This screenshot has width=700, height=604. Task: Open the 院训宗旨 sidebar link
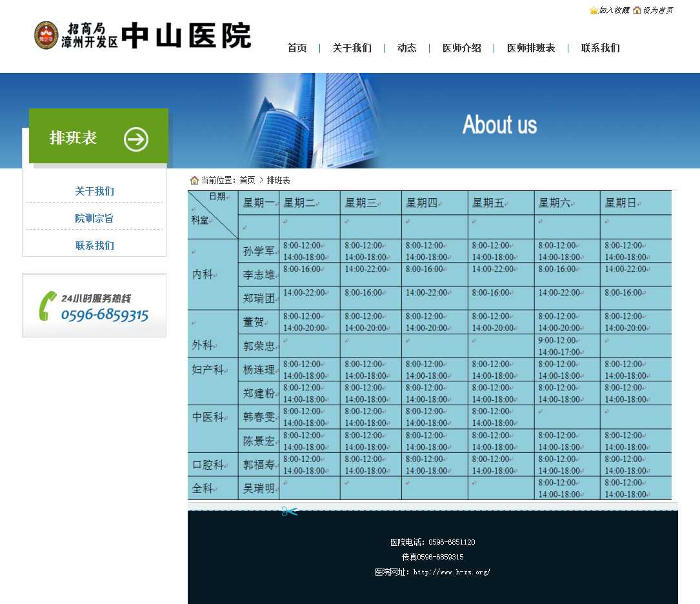pyautogui.click(x=94, y=219)
